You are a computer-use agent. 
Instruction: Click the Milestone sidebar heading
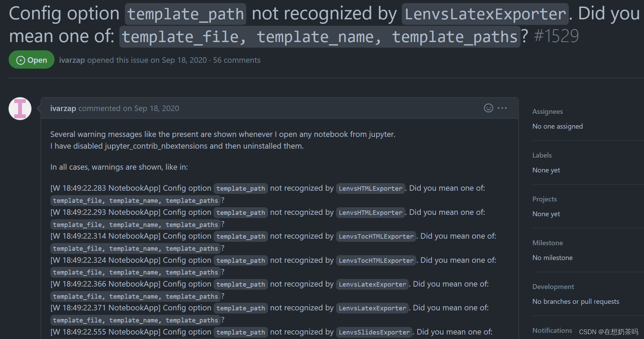pos(547,243)
